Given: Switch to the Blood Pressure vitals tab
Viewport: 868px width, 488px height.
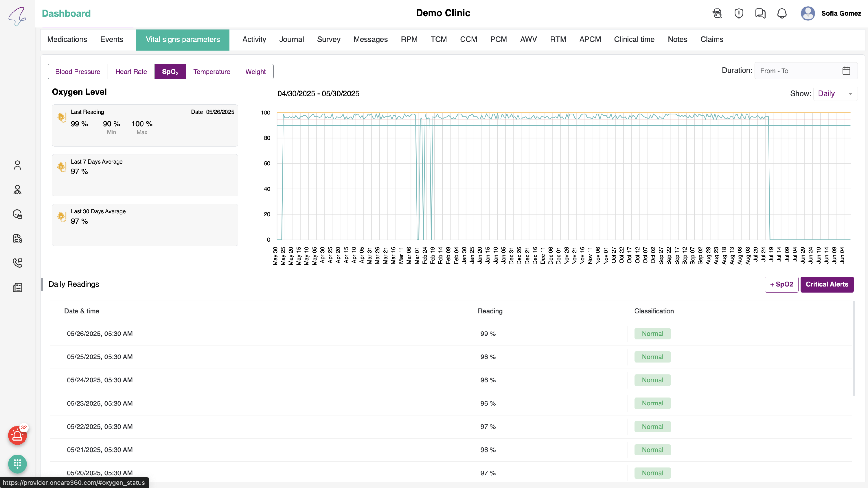Looking at the screenshot, I should point(78,72).
